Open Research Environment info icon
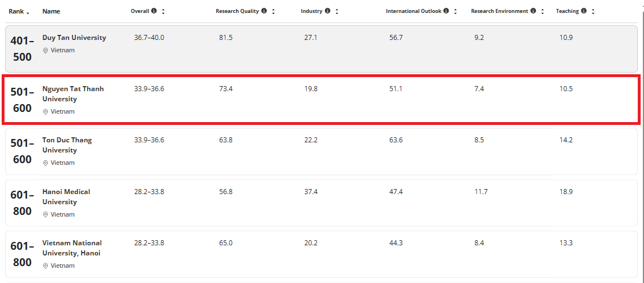Viewport: 644px width, 283px height. pos(533,11)
